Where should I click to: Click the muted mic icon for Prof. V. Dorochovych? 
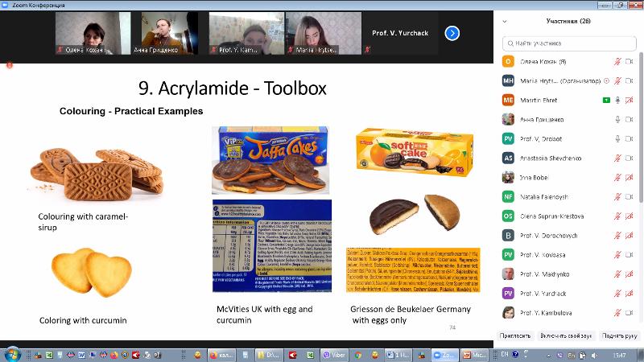pyautogui.click(x=617, y=235)
